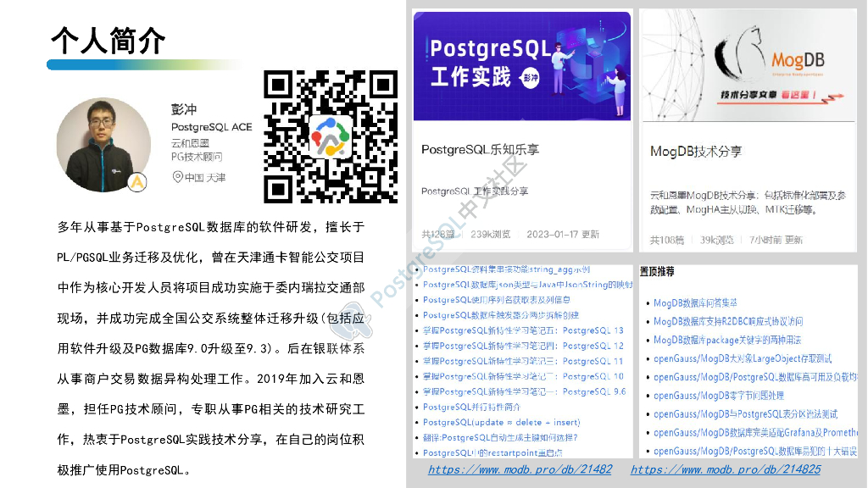868x488 pixels.
Task: Open the MogDB LargeObject存取测试 article
Action: [730, 358]
